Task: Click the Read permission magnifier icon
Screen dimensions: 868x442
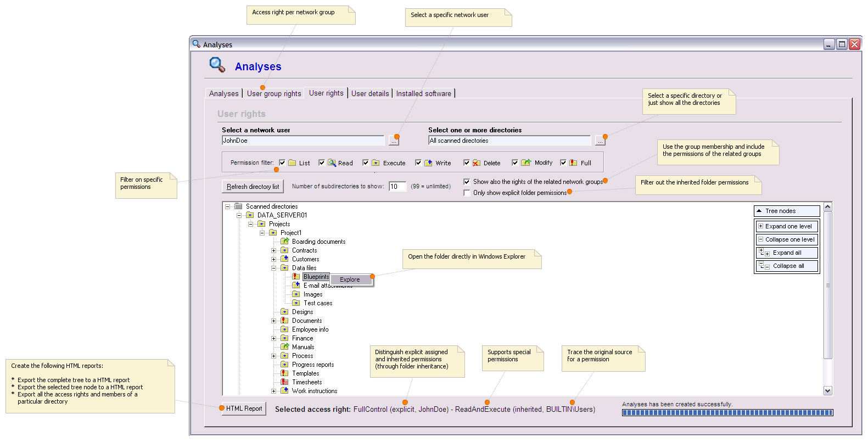Action: click(x=332, y=163)
